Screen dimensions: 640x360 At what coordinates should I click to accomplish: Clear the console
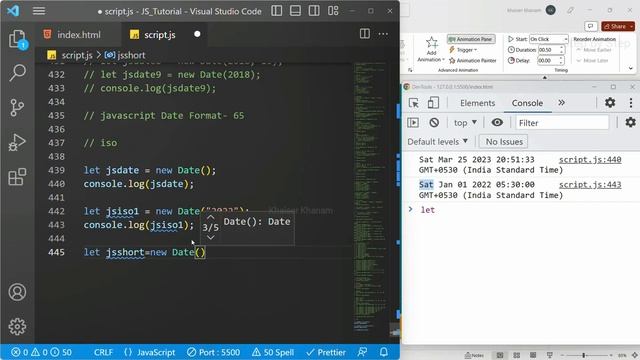[x=434, y=122]
